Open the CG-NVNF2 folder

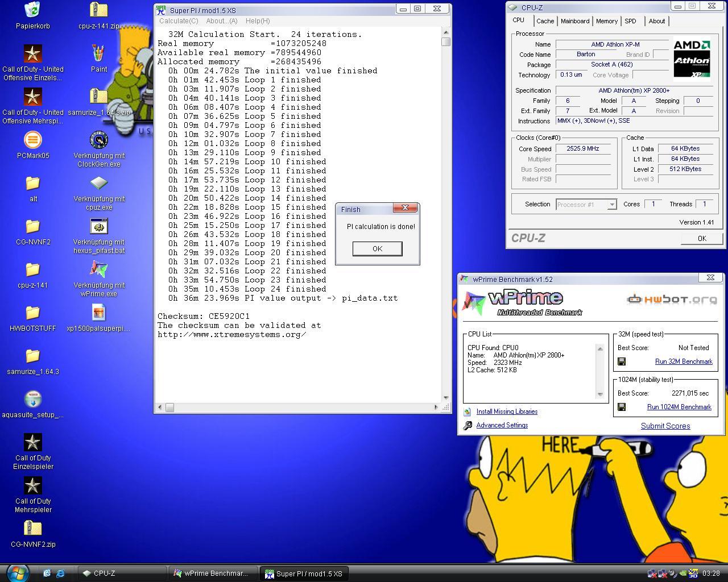(33, 226)
